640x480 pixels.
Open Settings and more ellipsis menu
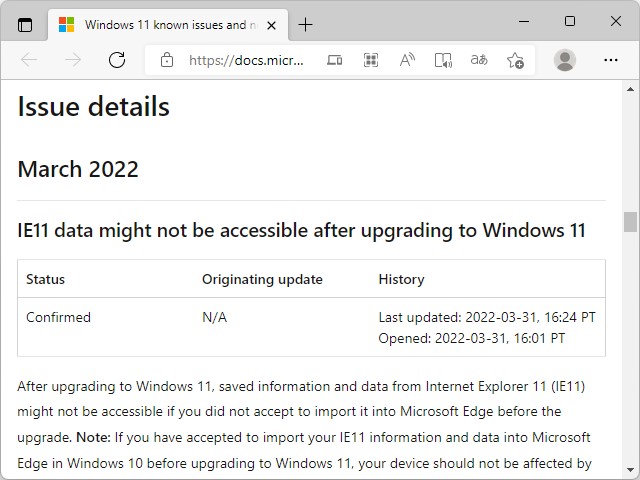[x=611, y=60]
